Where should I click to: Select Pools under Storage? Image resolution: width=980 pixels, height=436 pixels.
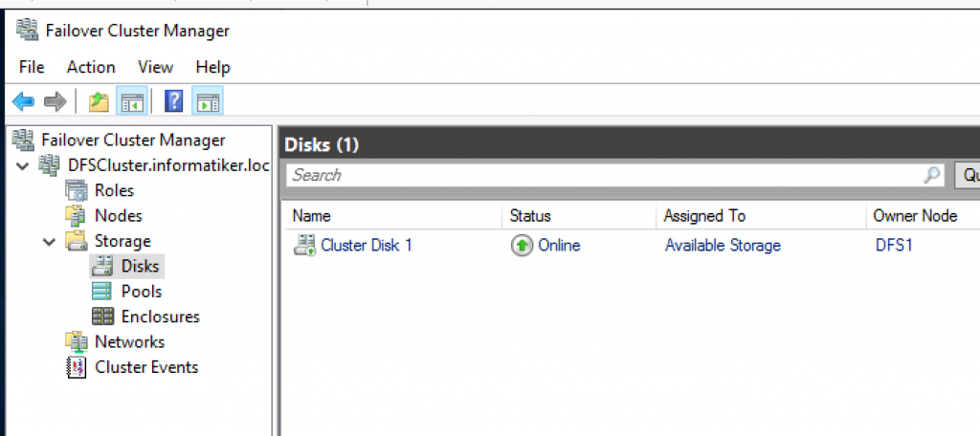pyautogui.click(x=142, y=291)
